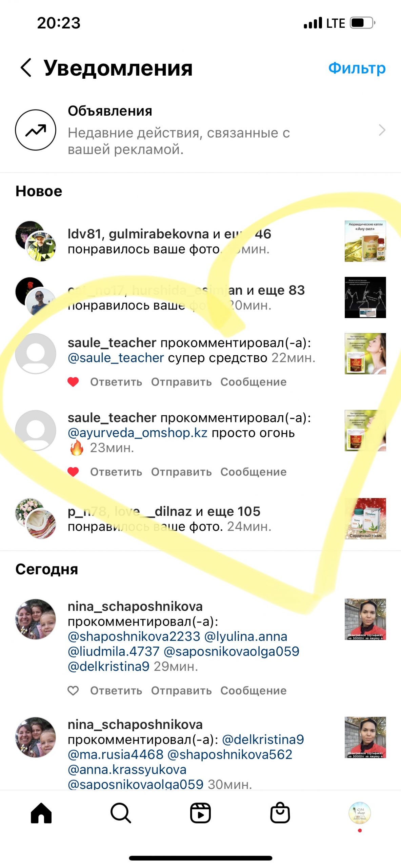The width and height of the screenshot is (401, 868).
Task: Tap Отправить Сообщение under the 'просто огонь' comment
Action: tap(219, 472)
